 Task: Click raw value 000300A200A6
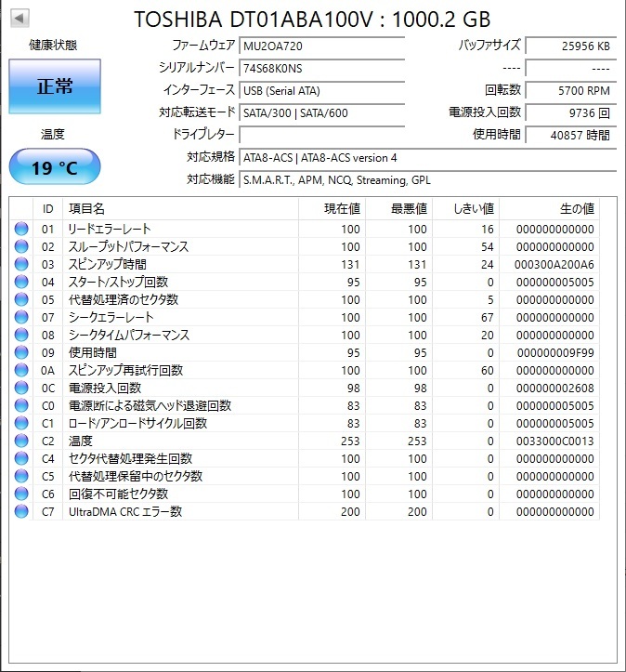click(554, 264)
